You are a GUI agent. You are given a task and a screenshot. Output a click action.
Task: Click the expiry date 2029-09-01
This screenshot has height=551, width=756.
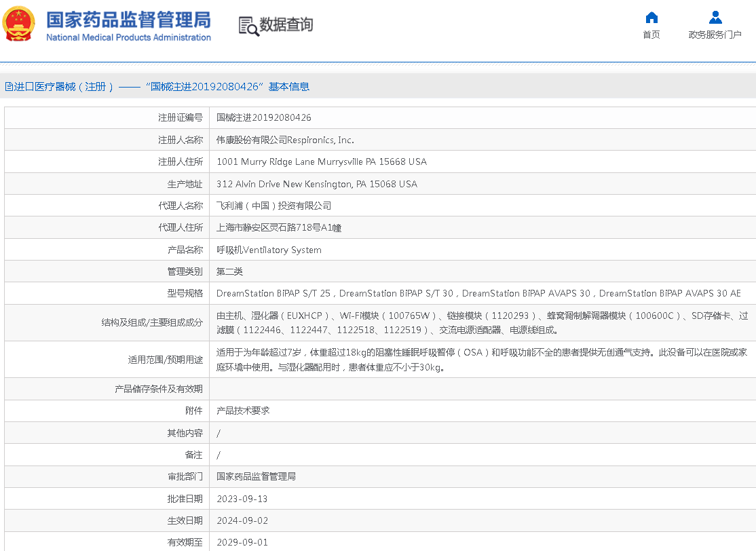pyautogui.click(x=242, y=542)
